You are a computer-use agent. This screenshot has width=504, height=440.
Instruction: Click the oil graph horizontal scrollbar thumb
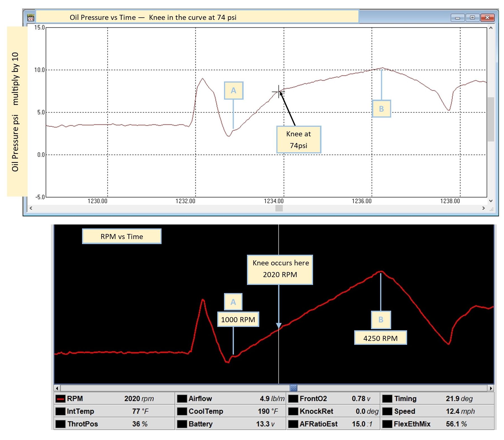pyautogui.click(x=279, y=208)
